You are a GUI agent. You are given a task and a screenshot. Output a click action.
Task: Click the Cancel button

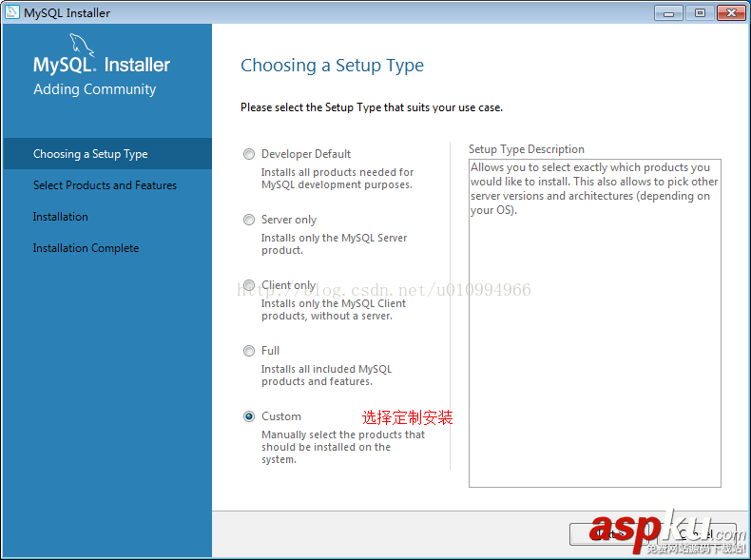point(698,533)
